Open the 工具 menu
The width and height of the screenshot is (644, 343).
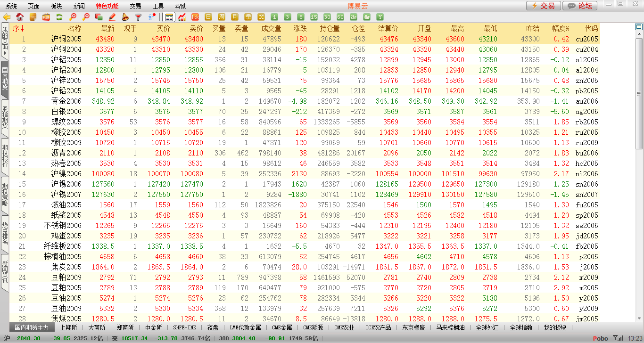coord(158,6)
